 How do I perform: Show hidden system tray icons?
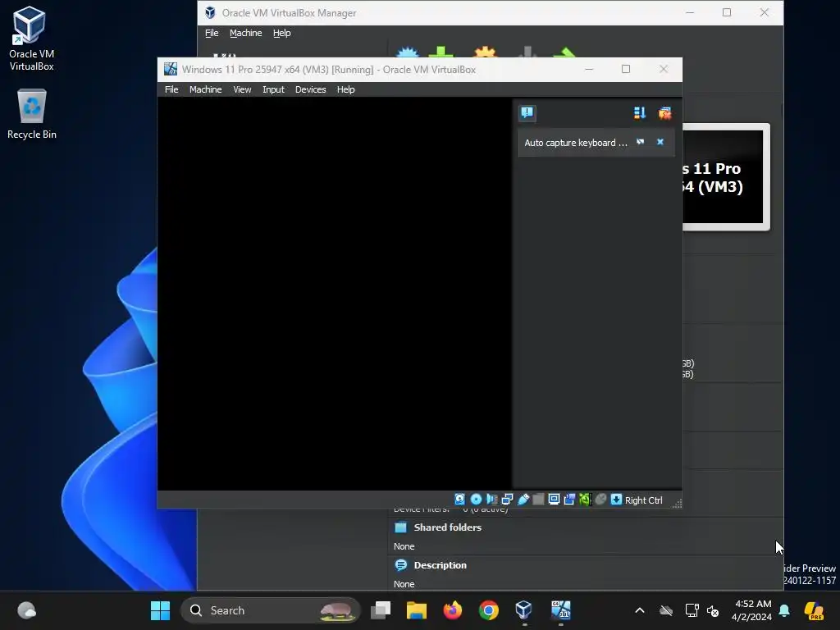(x=640, y=610)
